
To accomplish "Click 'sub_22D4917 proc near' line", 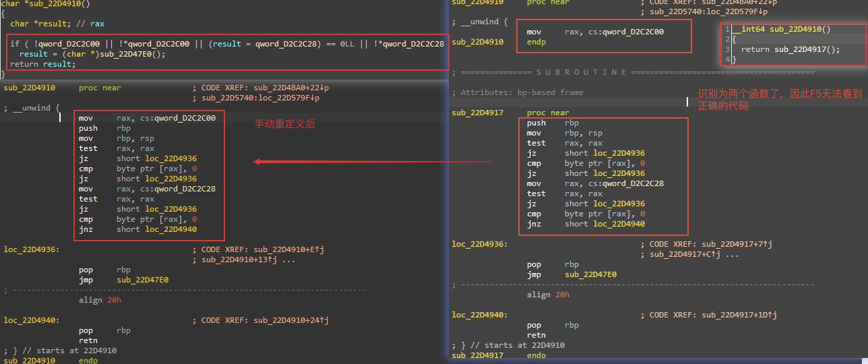I will point(511,113).
